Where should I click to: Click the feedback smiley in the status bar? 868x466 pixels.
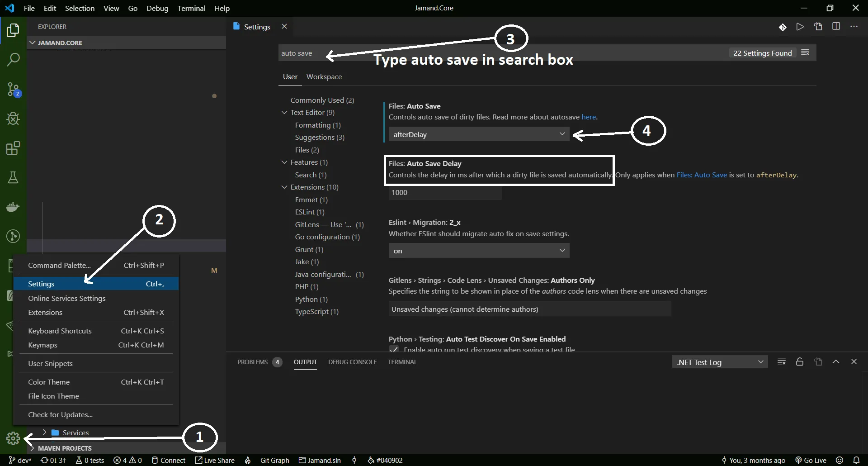coord(840,460)
